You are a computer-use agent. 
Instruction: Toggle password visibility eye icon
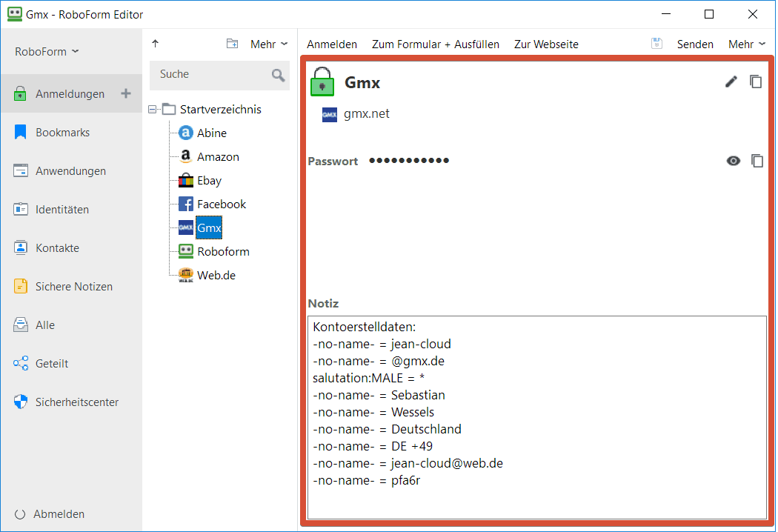(734, 161)
